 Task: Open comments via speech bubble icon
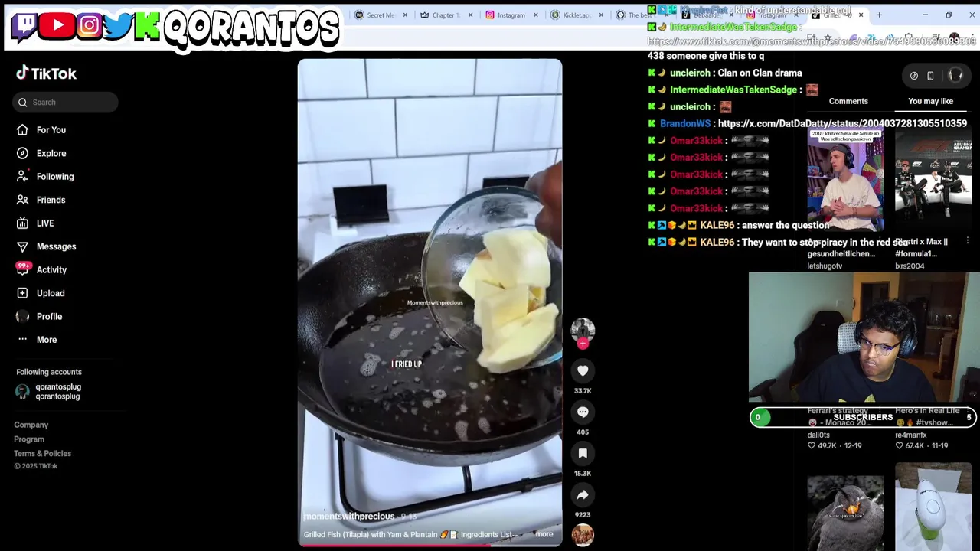[583, 412]
